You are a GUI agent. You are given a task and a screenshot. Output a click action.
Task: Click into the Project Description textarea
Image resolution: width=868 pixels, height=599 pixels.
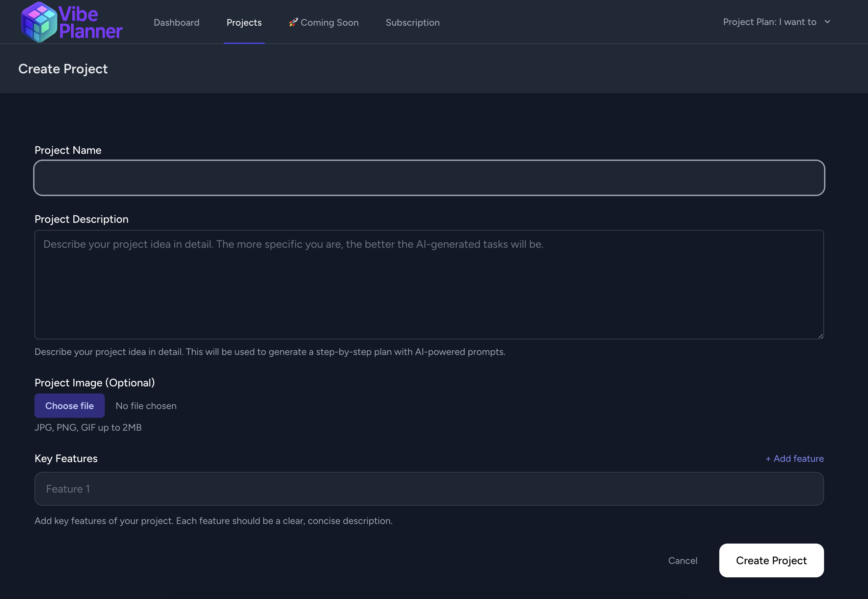(429, 285)
